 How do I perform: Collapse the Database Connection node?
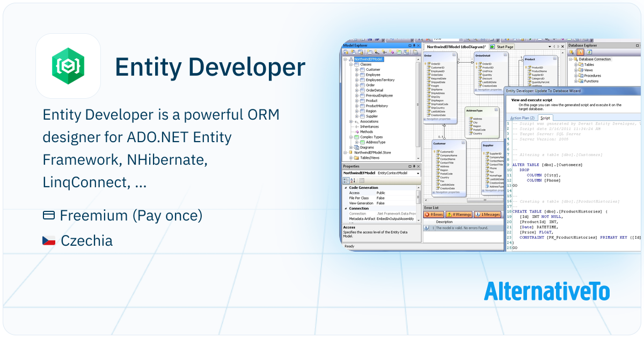[570, 59]
